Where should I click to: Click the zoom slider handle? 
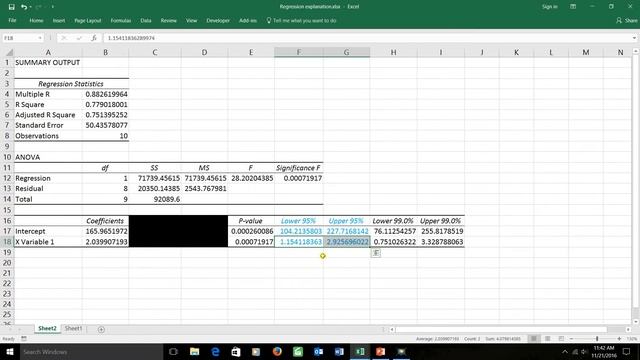(597, 338)
